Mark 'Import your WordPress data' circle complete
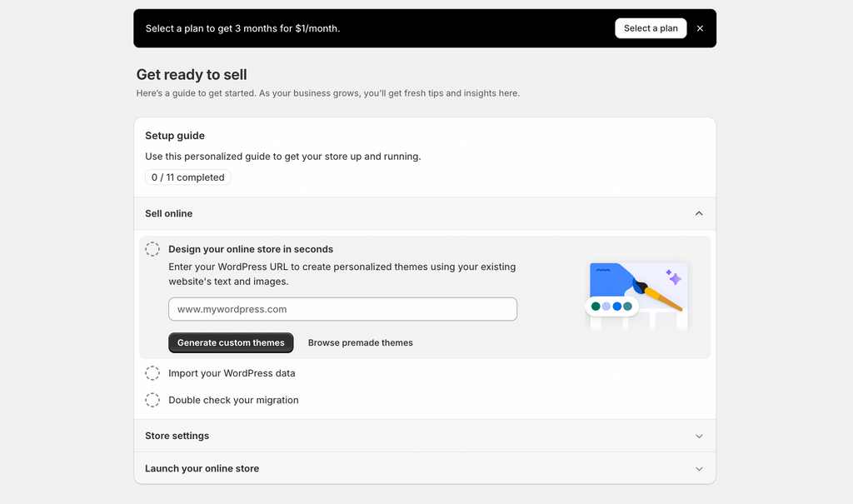The width and height of the screenshot is (853, 504). (152, 373)
